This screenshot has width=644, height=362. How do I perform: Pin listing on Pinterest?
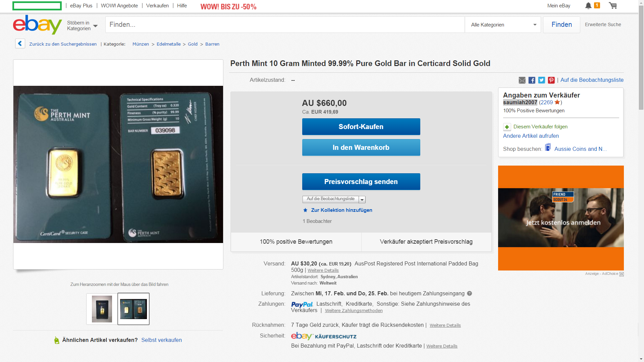(551, 80)
